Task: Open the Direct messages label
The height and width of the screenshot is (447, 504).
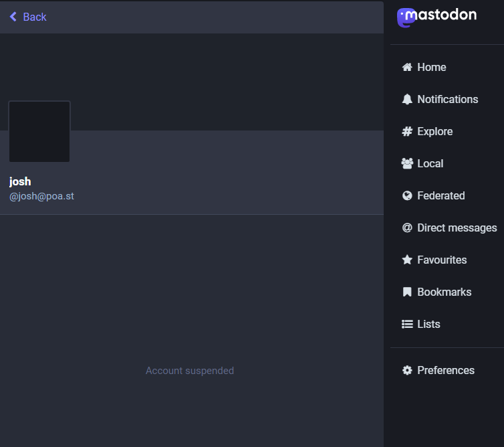Action: click(457, 228)
